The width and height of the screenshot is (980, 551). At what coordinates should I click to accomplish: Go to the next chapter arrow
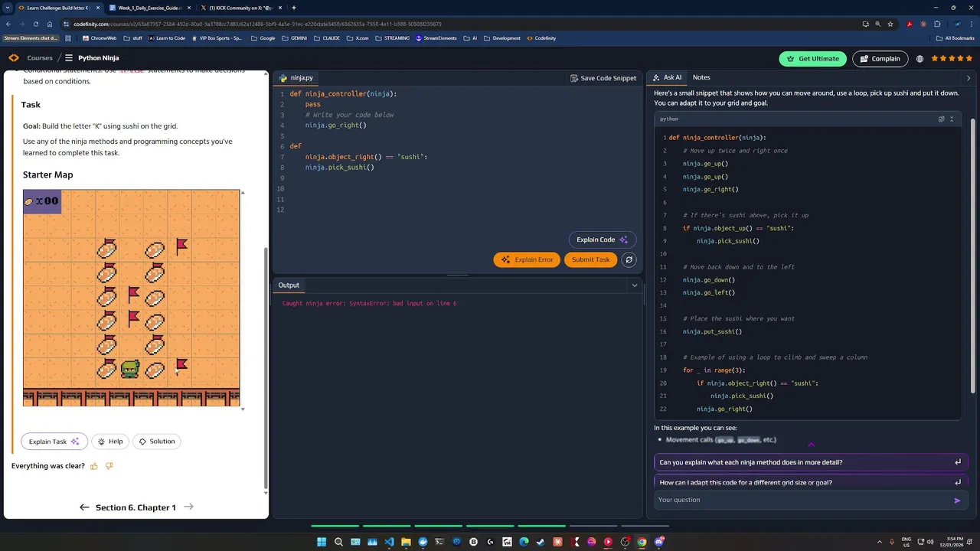(x=188, y=507)
